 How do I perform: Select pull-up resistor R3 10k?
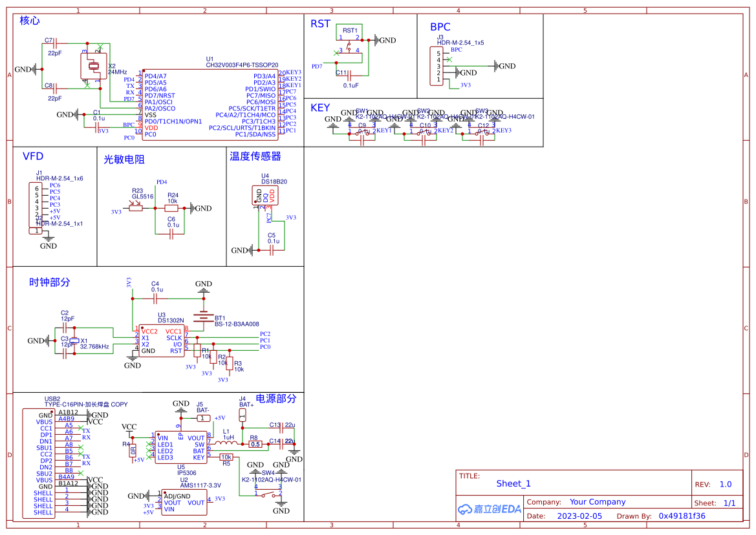(x=230, y=364)
